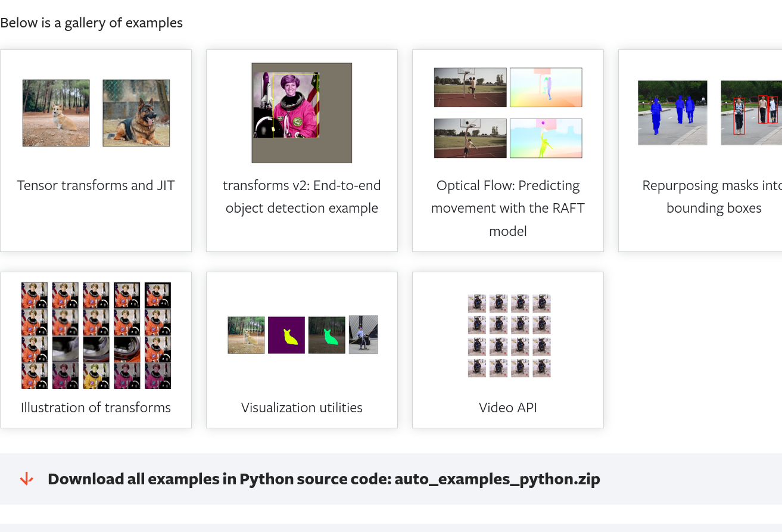Open Visualization utilities example
Screen dimensions: 782x532
click(302, 407)
